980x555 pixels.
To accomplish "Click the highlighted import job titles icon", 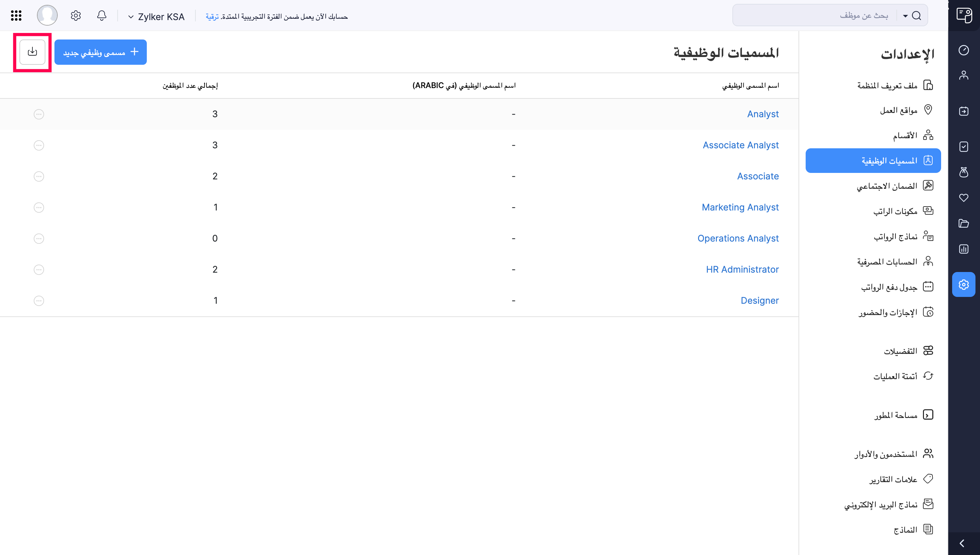I will click(32, 52).
